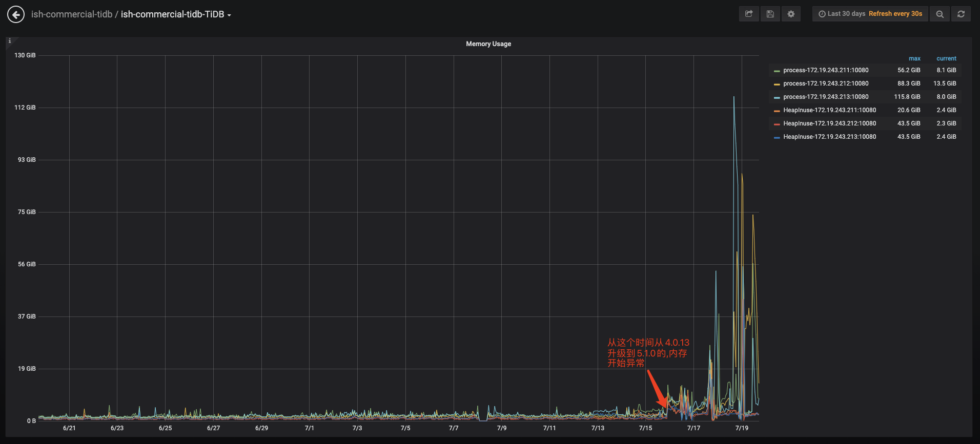Click the 7/9 date label on x-axis
This screenshot has width=980, height=444.
pyautogui.click(x=501, y=428)
